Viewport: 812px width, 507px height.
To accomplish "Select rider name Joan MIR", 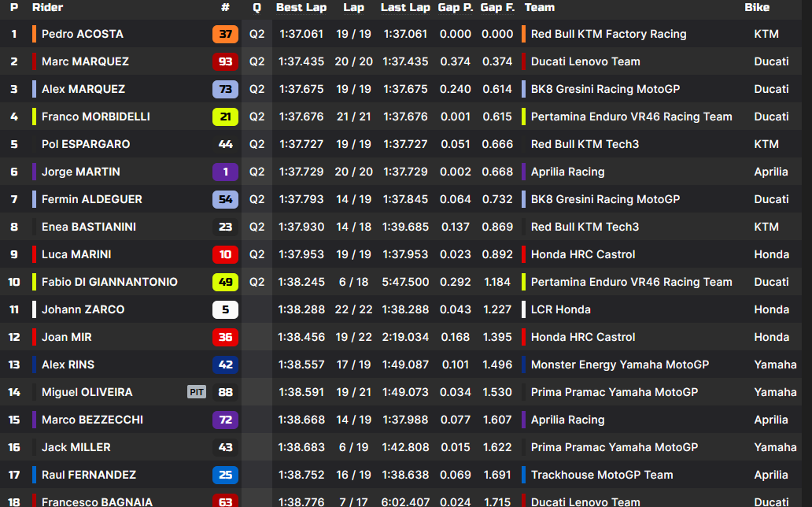I will pos(66,337).
